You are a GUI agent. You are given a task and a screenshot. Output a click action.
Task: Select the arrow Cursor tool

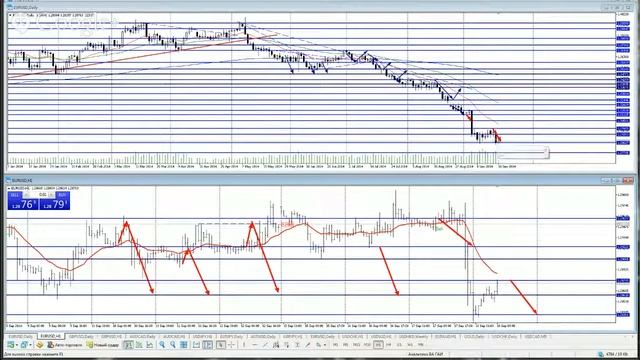221,345
